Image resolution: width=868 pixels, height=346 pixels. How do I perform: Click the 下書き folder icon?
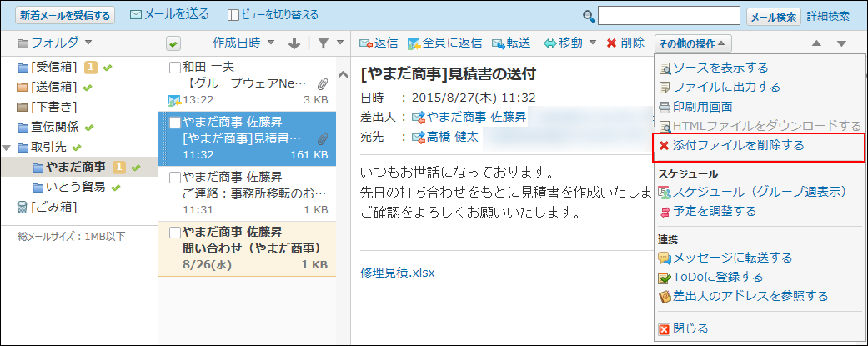tap(23, 106)
